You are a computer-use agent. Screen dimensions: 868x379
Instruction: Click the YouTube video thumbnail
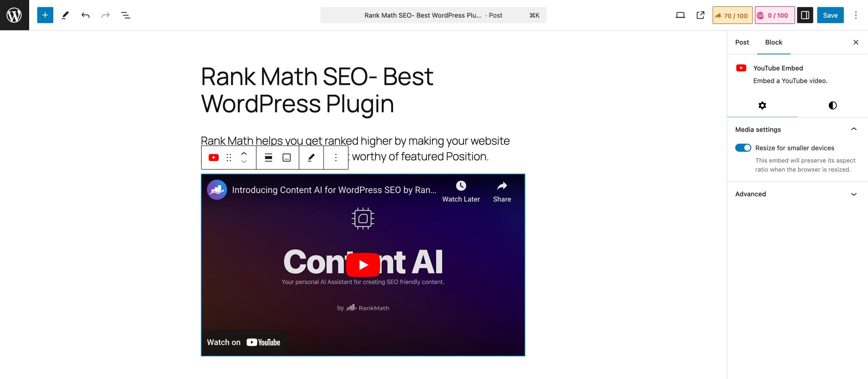(x=362, y=265)
